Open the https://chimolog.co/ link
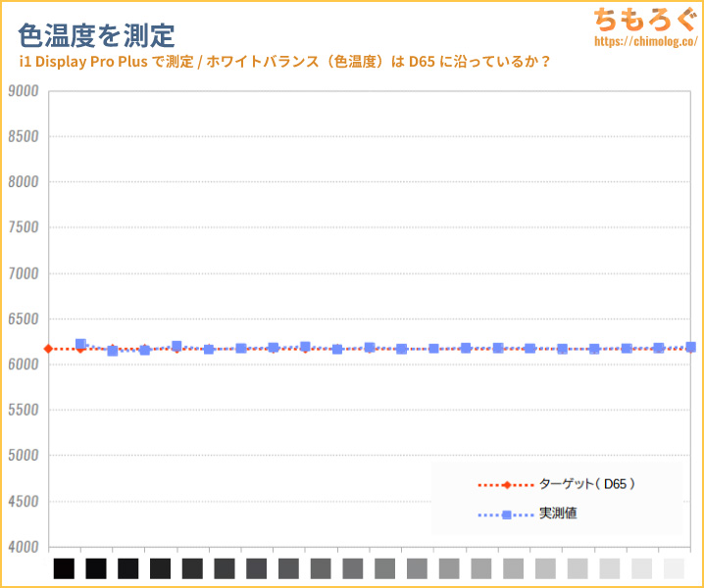 (646, 41)
